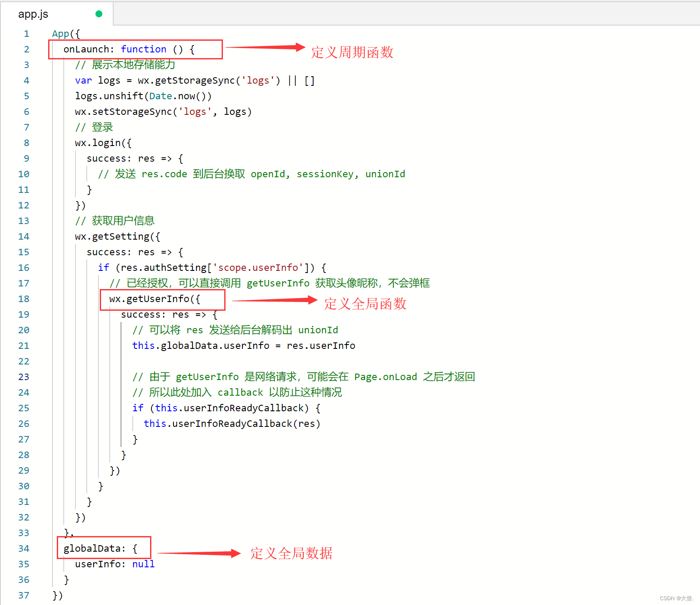The height and width of the screenshot is (605, 700).
Task: Click 'this.userInfoReadyCallback(res)' on line 26
Action: [x=232, y=424]
